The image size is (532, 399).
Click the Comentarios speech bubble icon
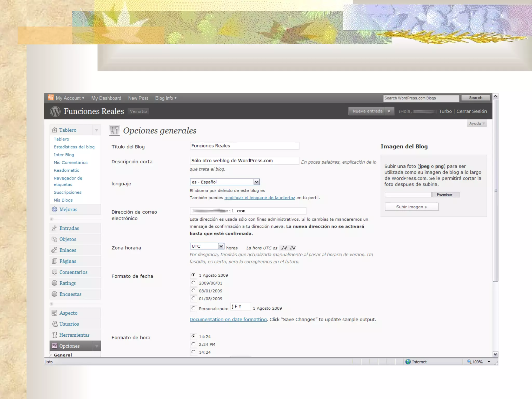(54, 272)
